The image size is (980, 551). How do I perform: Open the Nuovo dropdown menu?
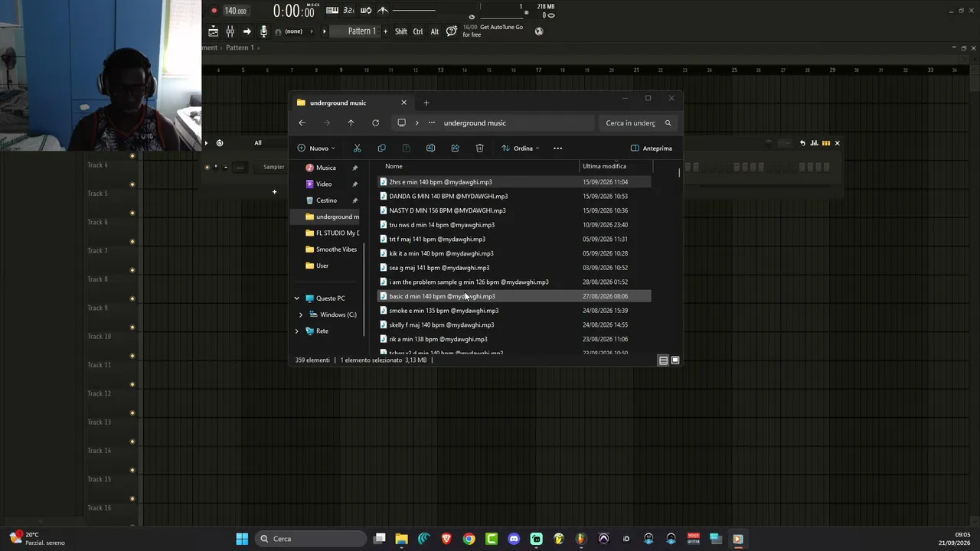(x=316, y=148)
